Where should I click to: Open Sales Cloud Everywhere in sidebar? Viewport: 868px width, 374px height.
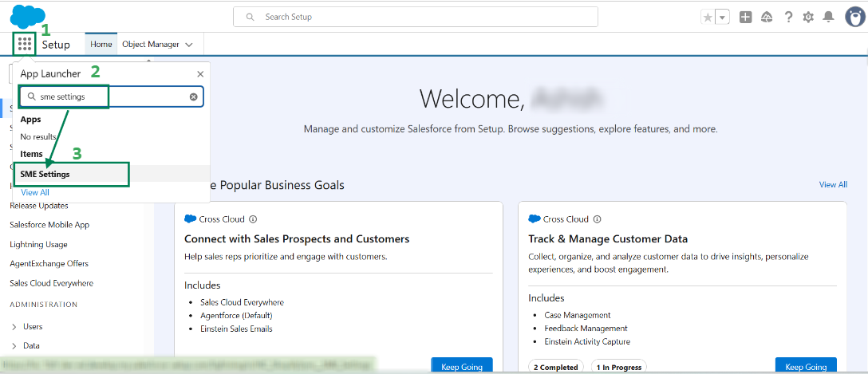tap(52, 283)
